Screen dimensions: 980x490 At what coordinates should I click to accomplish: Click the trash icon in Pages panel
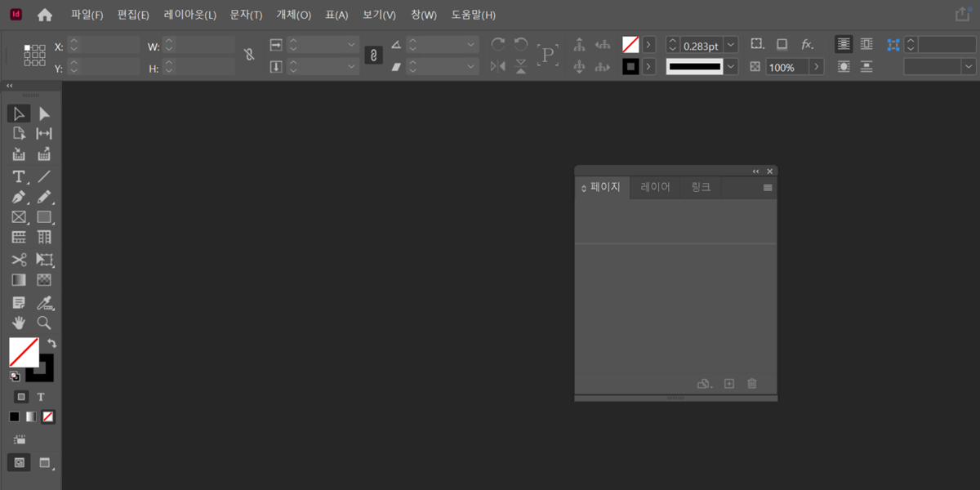pyautogui.click(x=752, y=384)
